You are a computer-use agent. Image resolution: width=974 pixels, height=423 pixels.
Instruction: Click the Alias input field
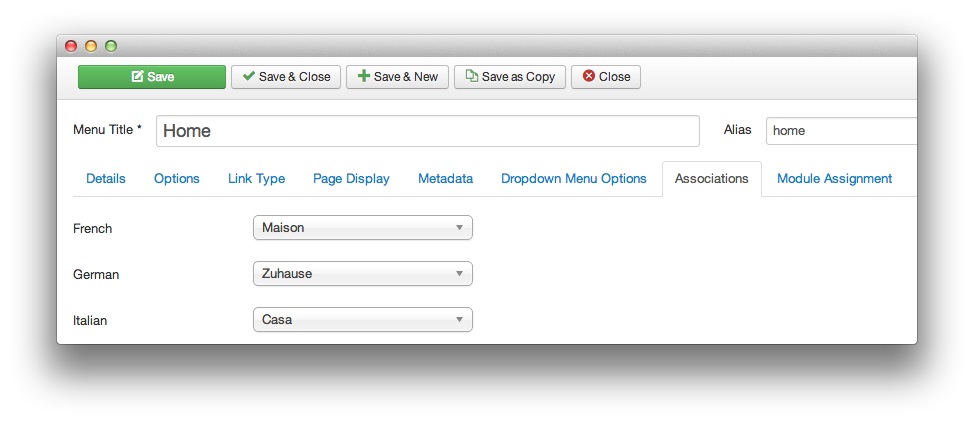(840, 131)
